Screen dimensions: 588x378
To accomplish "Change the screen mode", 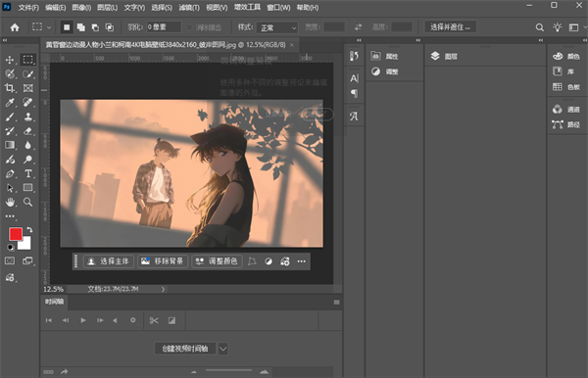I will pyautogui.click(x=27, y=260).
